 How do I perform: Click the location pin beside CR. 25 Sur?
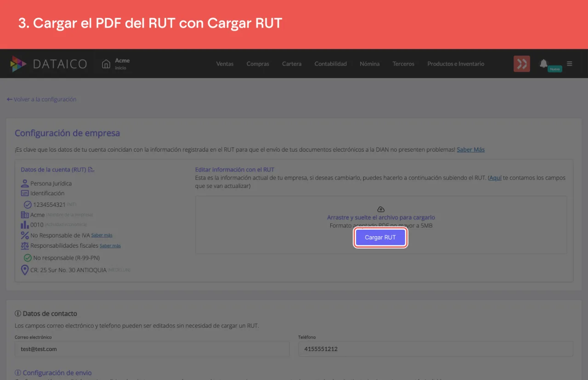click(x=25, y=270)
